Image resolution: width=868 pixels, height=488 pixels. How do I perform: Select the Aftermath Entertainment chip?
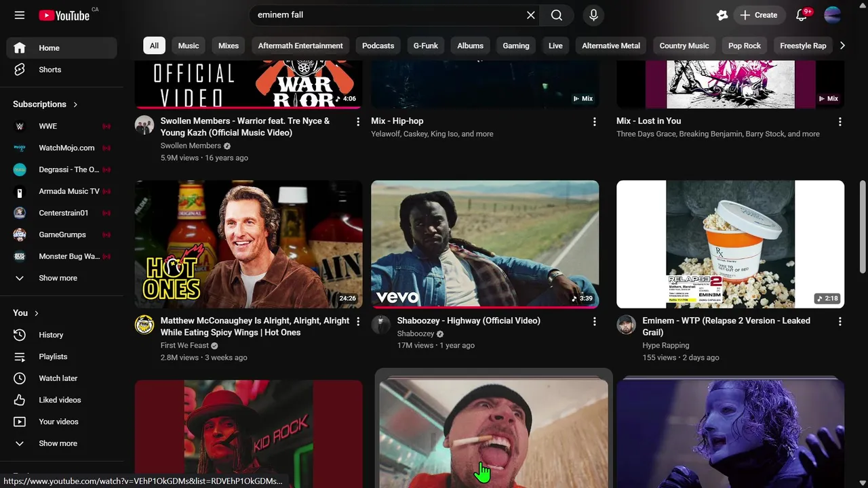point(300,45)
